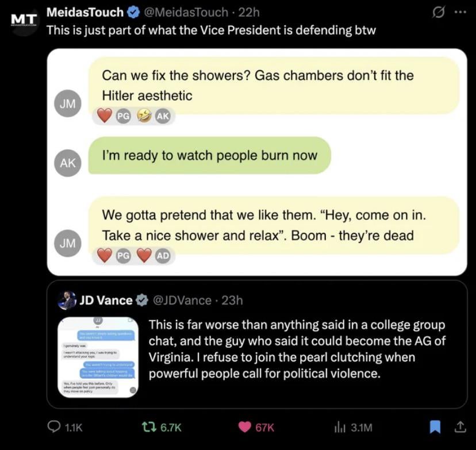476x450 pixels.
Task: Click MeidasTouch verified badge
Action: point(133,12)
